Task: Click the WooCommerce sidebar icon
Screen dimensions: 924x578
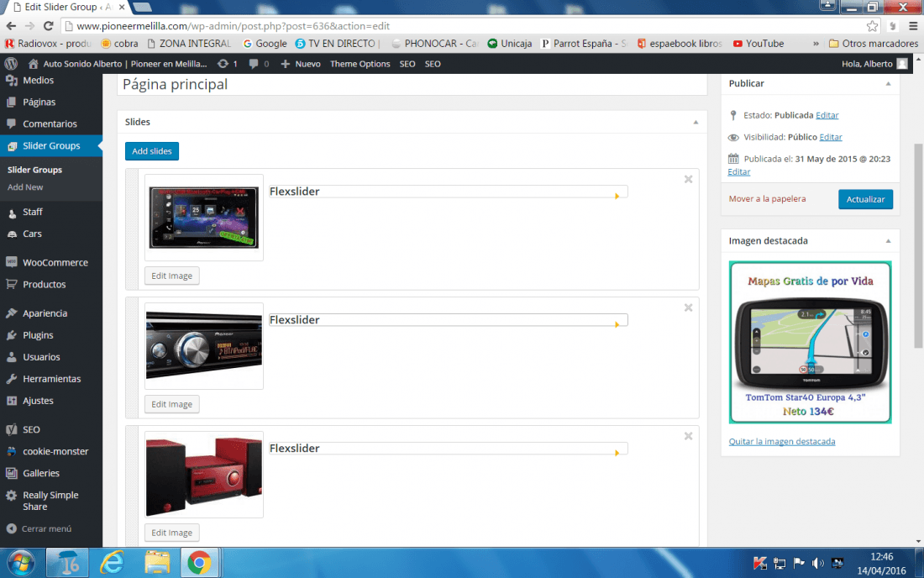Action: point(11,262)
